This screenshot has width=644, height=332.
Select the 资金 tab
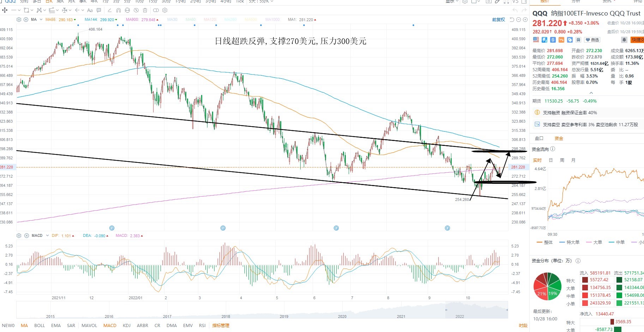[559, 139]
